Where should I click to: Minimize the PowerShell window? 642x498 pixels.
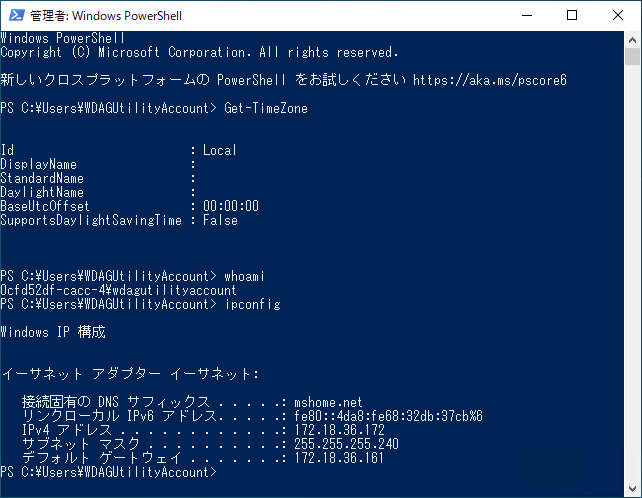coord(527,16)
